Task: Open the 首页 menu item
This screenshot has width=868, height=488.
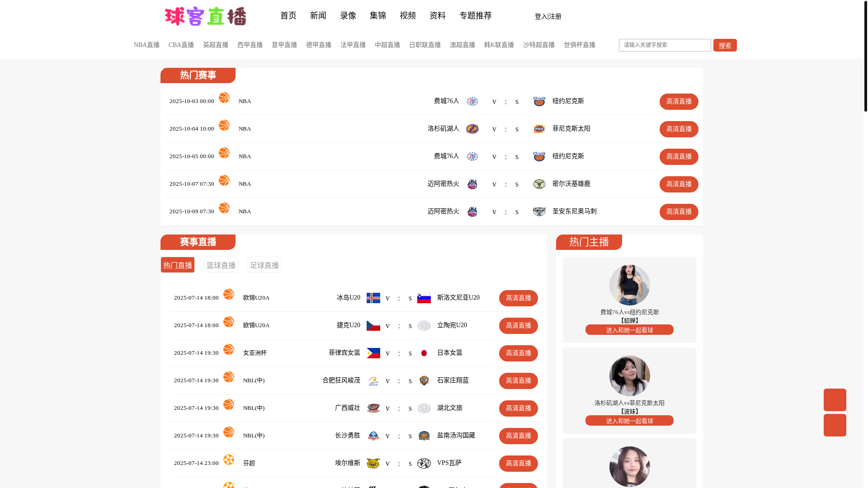Action: [x=288, y=16]
